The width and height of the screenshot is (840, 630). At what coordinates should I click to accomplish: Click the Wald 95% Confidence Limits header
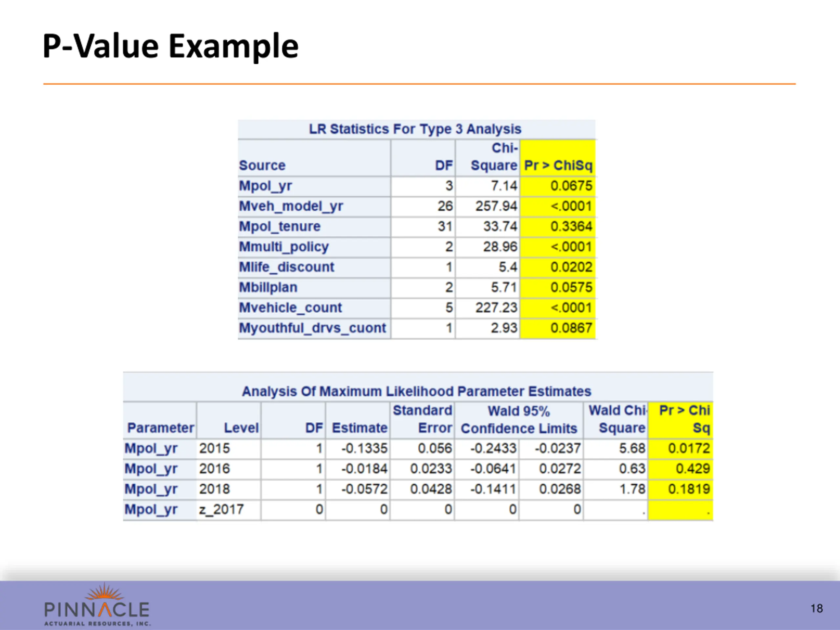[519, 420]
